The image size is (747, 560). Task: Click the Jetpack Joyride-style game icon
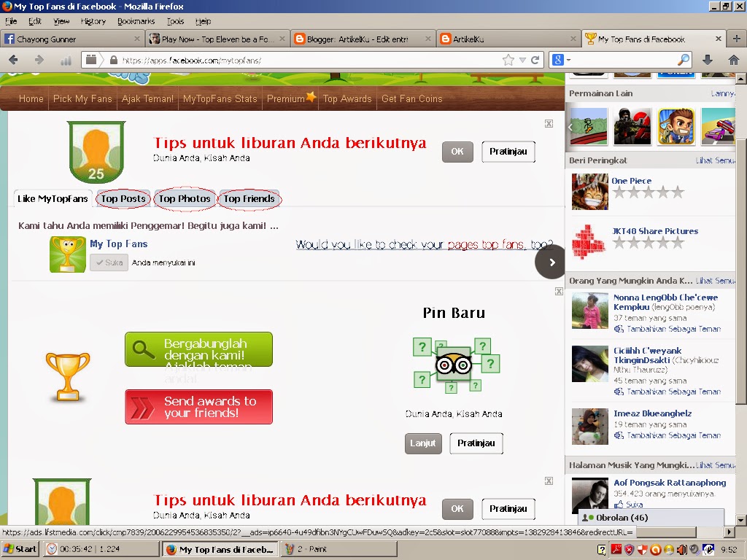676,126
